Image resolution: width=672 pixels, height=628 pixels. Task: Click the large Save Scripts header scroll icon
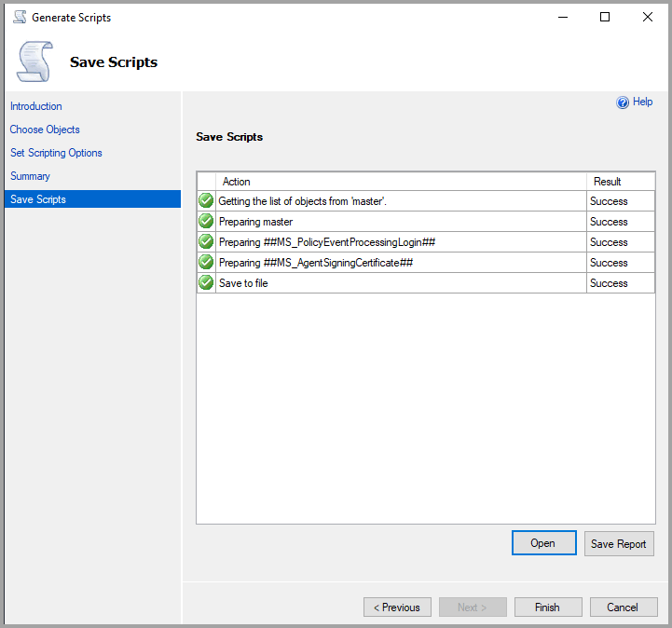coord(35,61)
